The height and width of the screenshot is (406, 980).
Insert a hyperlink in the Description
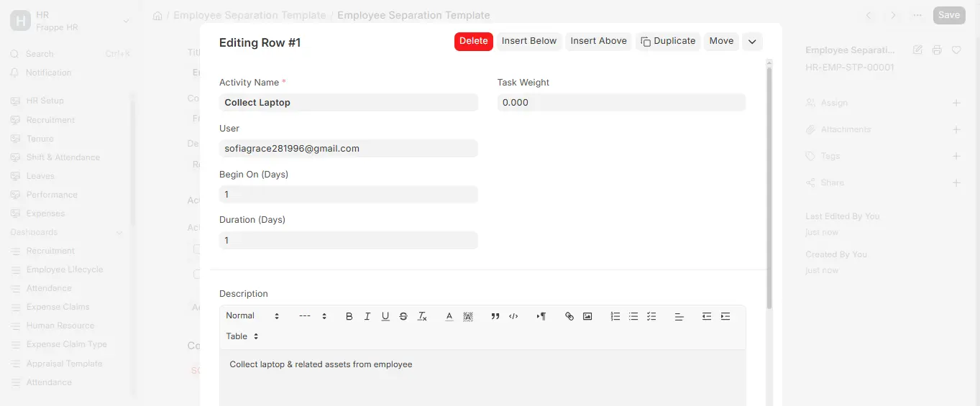pyautogui.click(x=569, y=316)
